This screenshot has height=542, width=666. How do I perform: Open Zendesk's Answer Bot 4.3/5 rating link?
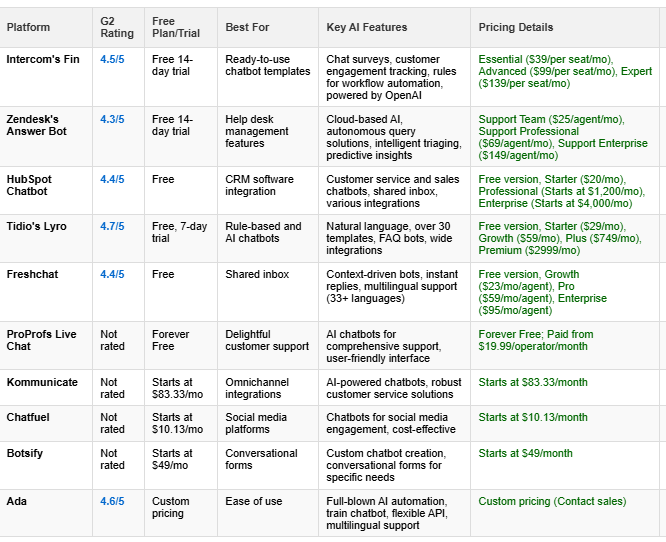tap(112, 120)
